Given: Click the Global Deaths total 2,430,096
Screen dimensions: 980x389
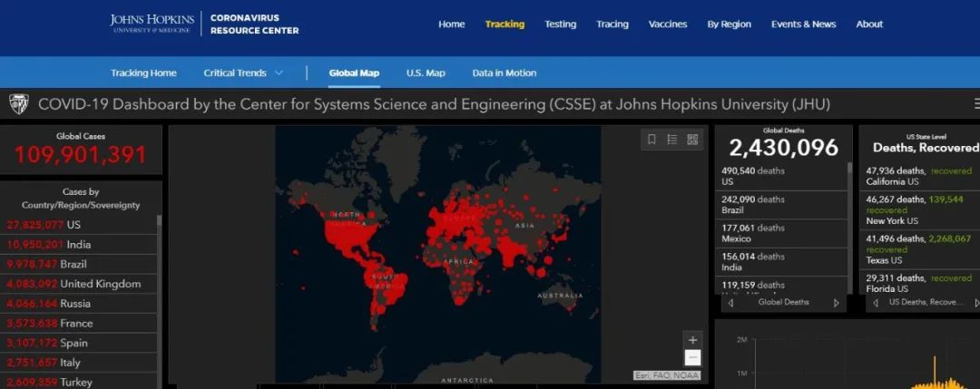Looking at the screenshot, I should [784, 148].
